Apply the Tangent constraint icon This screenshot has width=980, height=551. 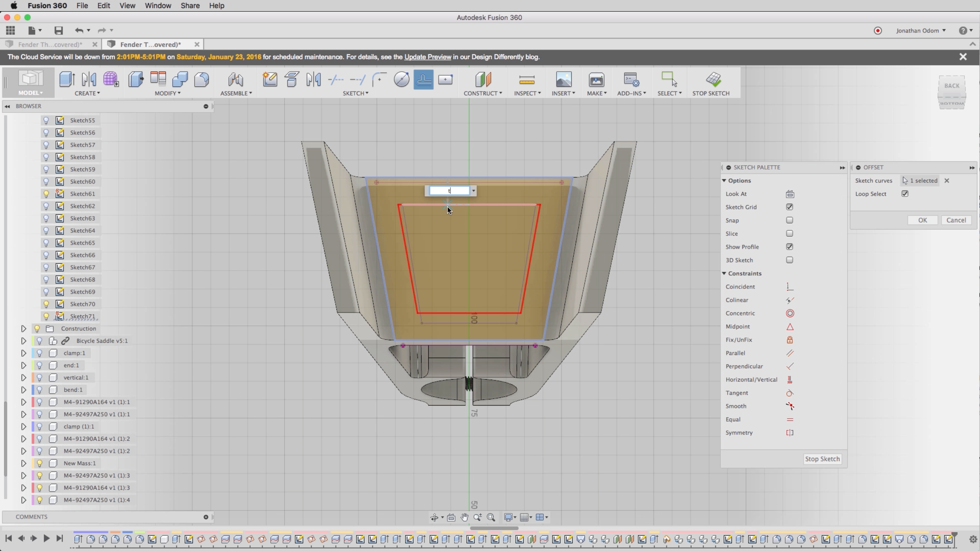click(x=790, y=393)
